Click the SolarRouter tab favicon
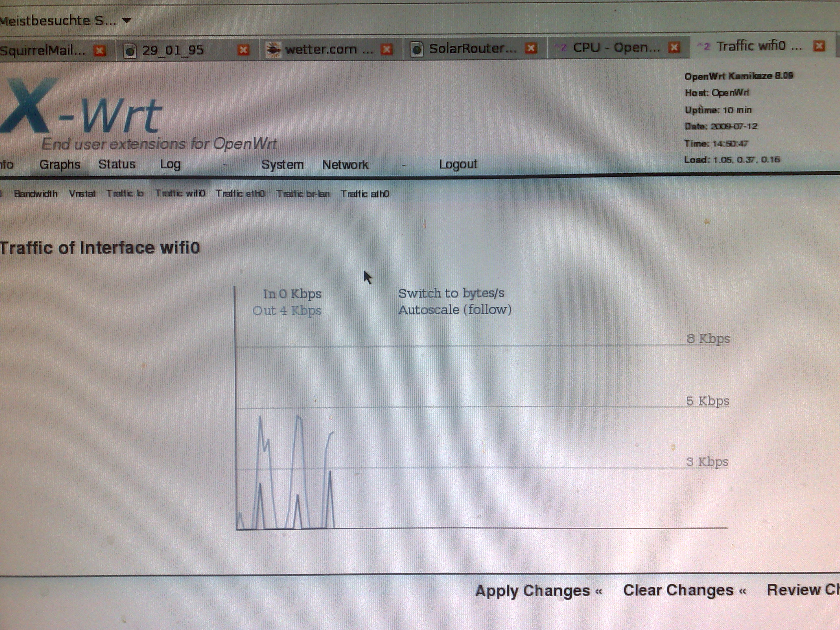840x630 pixels. 416,49
